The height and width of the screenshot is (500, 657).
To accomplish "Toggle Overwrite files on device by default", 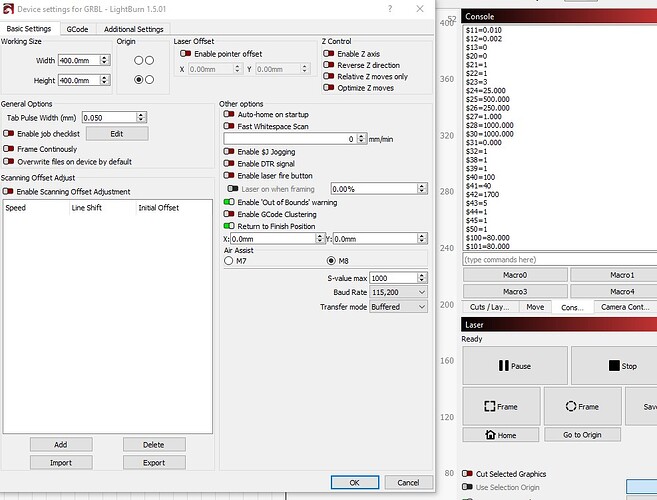I will point(8,161).
